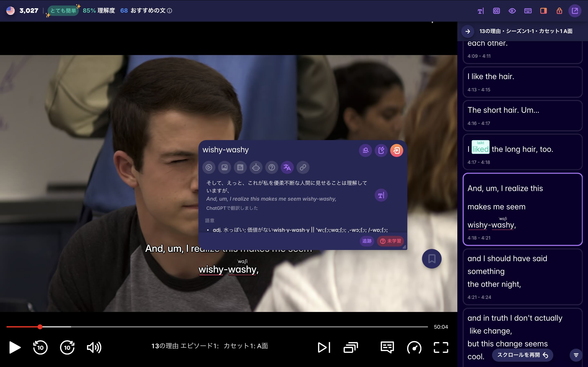Play the pronunciation audio for wishy-washy

[x=209, y=167]
